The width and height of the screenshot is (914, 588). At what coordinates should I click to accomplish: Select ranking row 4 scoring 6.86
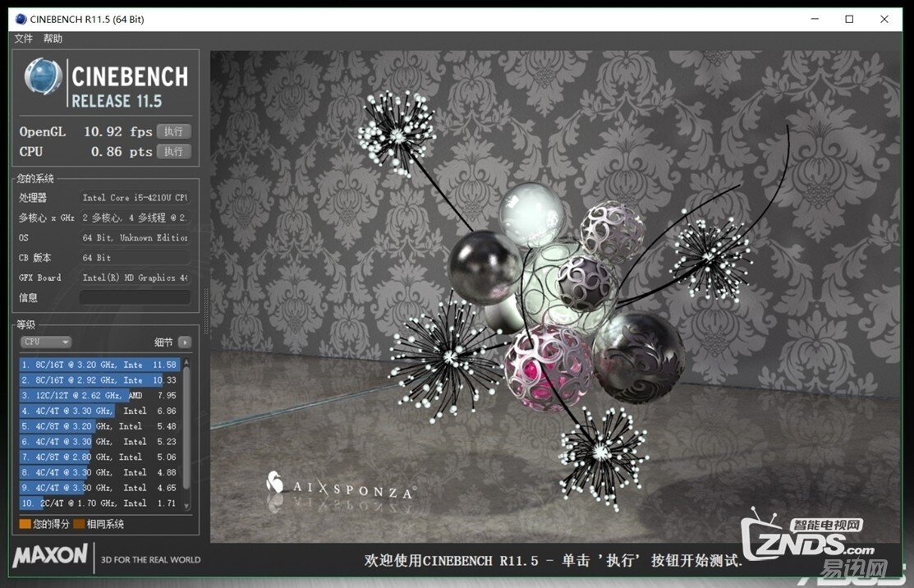99,411
